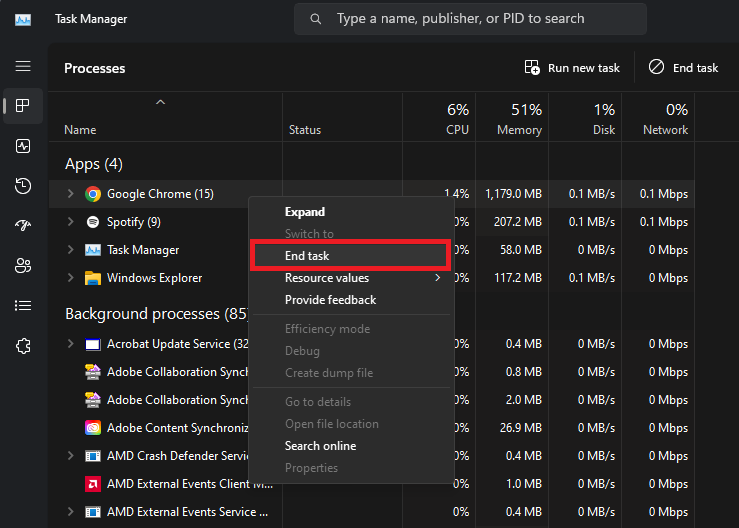Click the Background processes (85) heading

156,314
